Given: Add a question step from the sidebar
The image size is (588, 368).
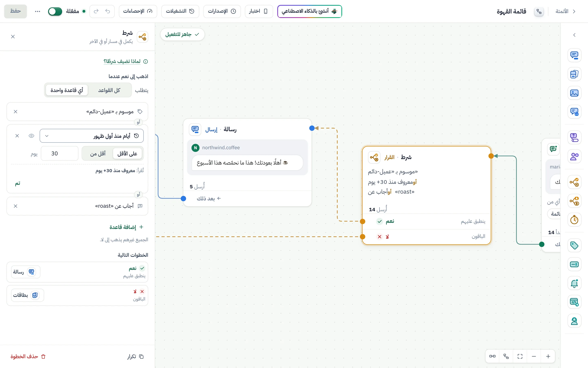Looking at the screenshot, I should 574,138.
